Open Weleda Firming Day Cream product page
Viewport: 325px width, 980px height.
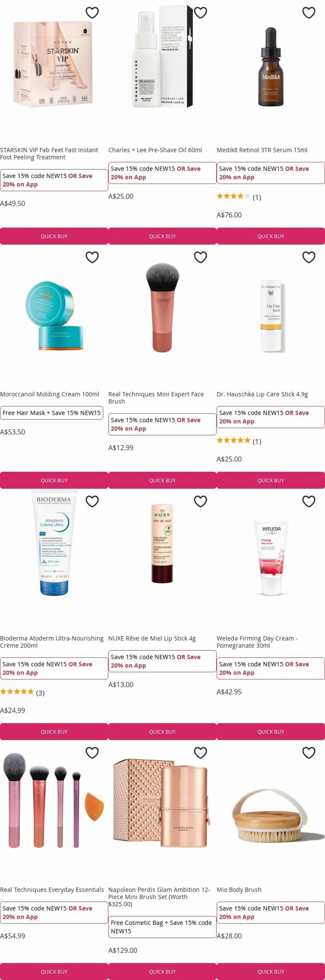coord(257,642)
